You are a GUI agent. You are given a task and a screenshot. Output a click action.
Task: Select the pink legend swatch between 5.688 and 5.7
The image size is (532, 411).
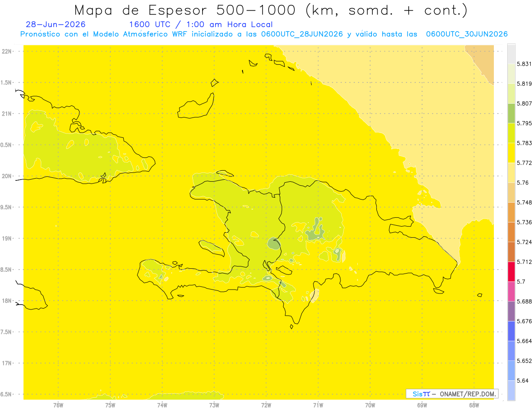click(x=511, y=291)
